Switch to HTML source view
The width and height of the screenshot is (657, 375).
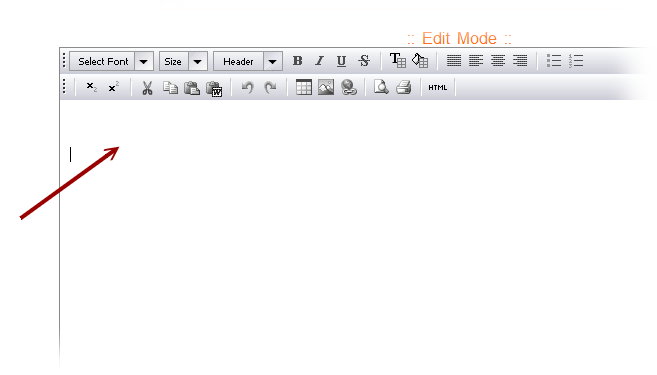tap(437, 88)
